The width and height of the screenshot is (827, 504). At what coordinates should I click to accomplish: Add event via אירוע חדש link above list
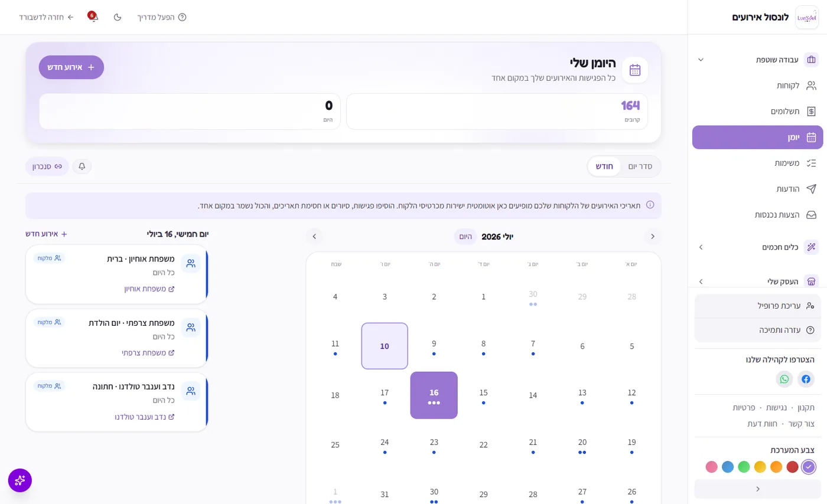tap(47, 234)
